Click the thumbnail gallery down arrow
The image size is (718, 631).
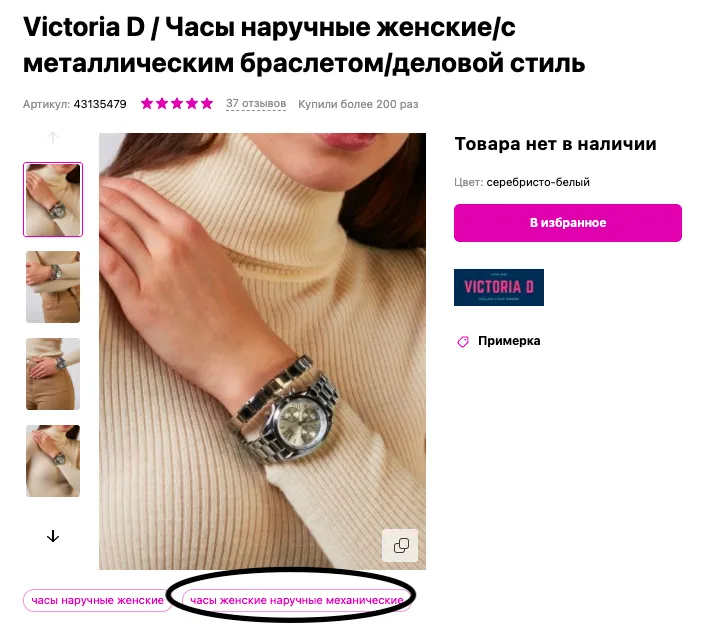click(x=53, y=536)
